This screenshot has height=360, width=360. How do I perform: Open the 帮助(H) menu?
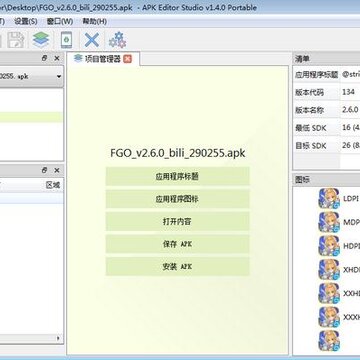[94, 21]
